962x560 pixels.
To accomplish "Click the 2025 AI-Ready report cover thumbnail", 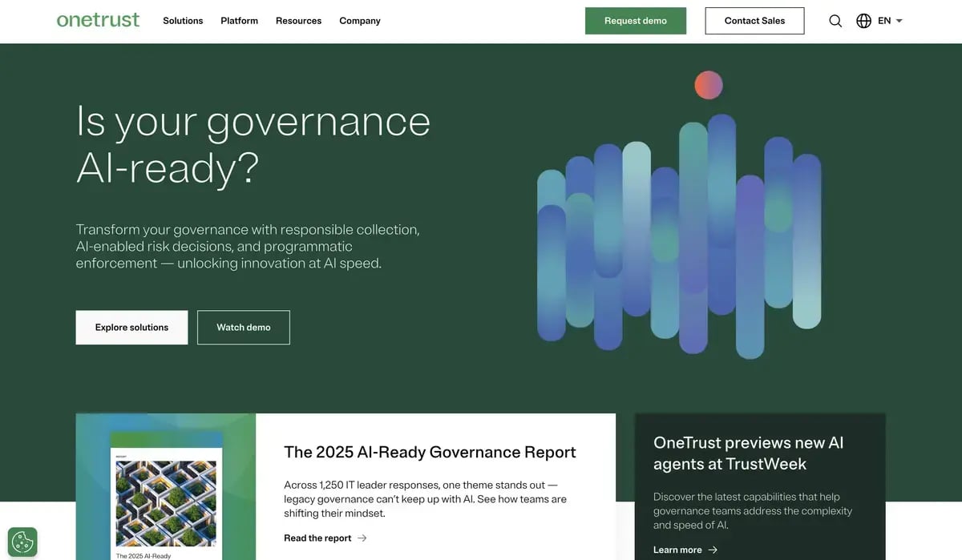I will (x=165, y=497).
